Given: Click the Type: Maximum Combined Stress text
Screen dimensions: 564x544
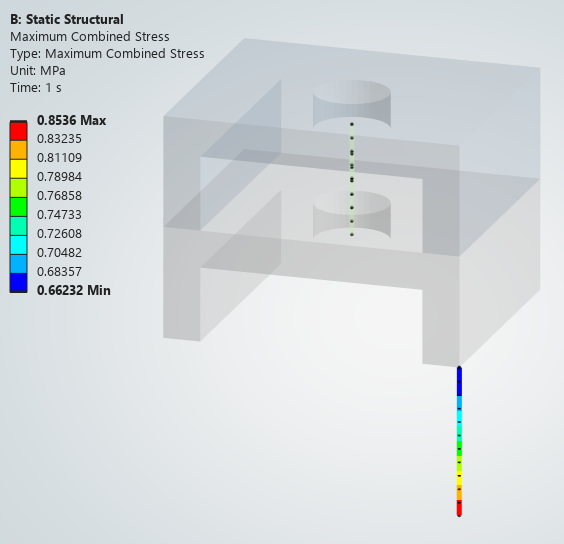Looking at the screenshot, I should [107, 54].
